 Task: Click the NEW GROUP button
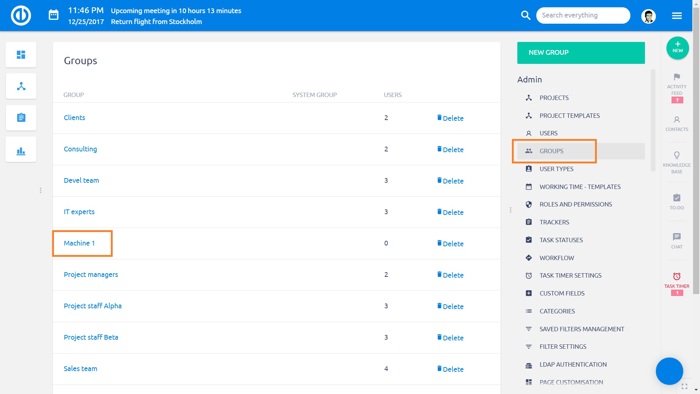tap(581, 53)
